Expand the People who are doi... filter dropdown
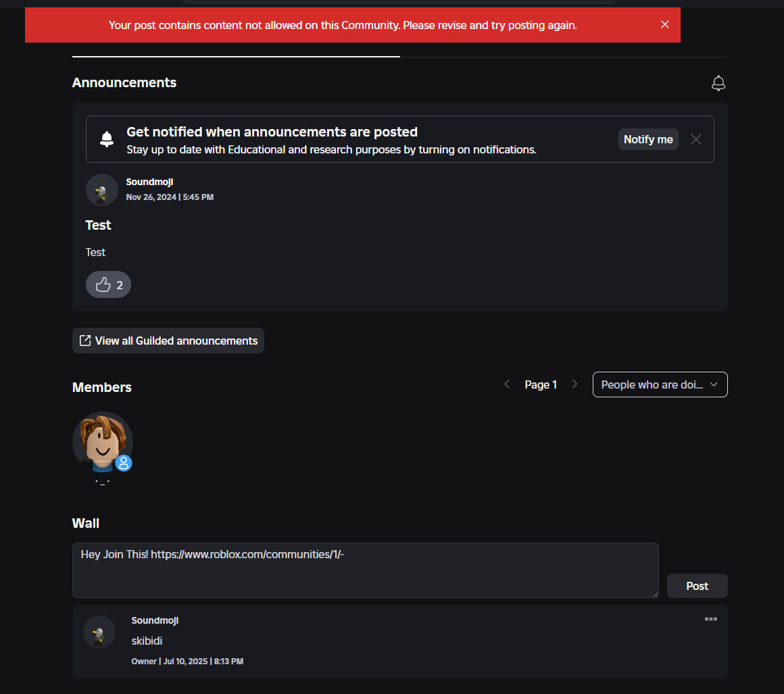 point(660,385)
